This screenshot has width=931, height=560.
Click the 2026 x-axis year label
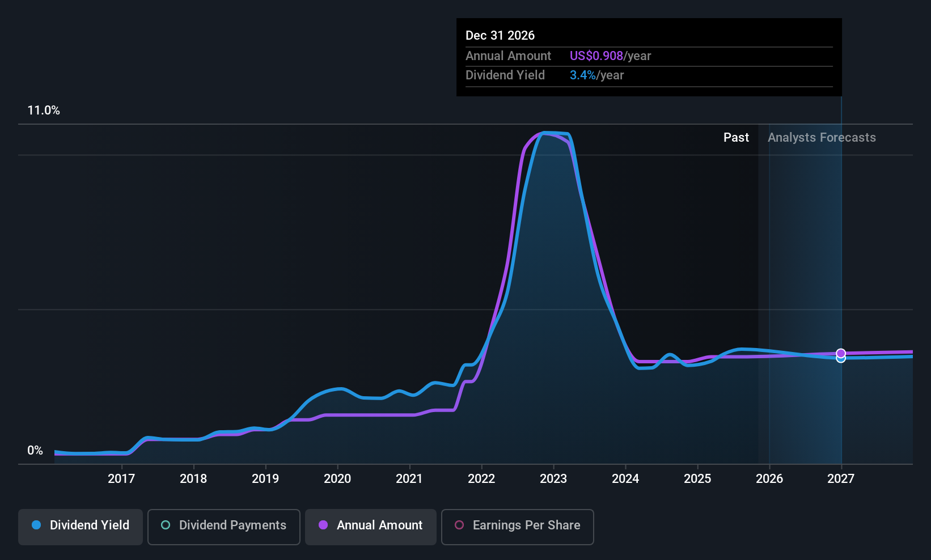tap(769, 479)
